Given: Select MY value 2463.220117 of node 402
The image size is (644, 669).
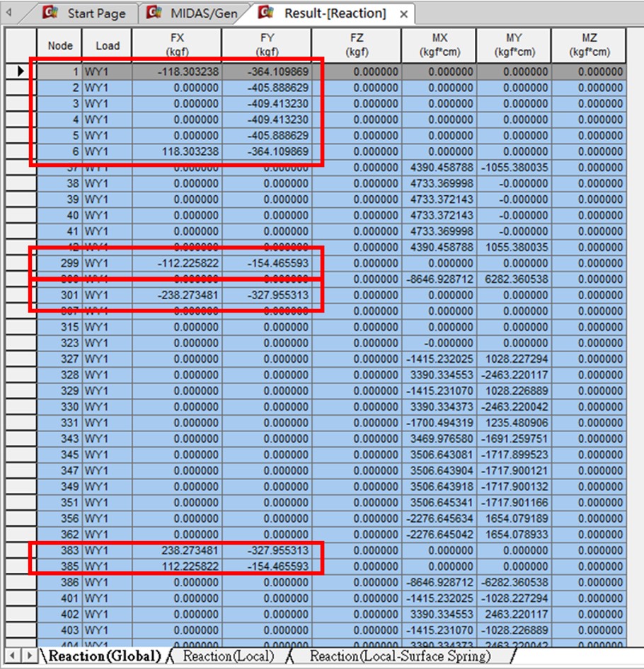Looking at the screenshot, I should tap(514, 614).
